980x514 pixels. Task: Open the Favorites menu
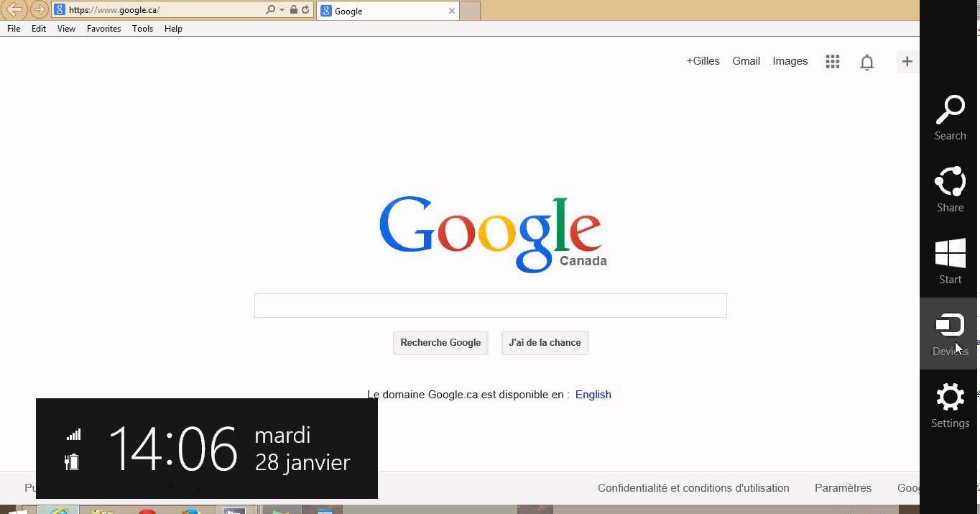103,29
